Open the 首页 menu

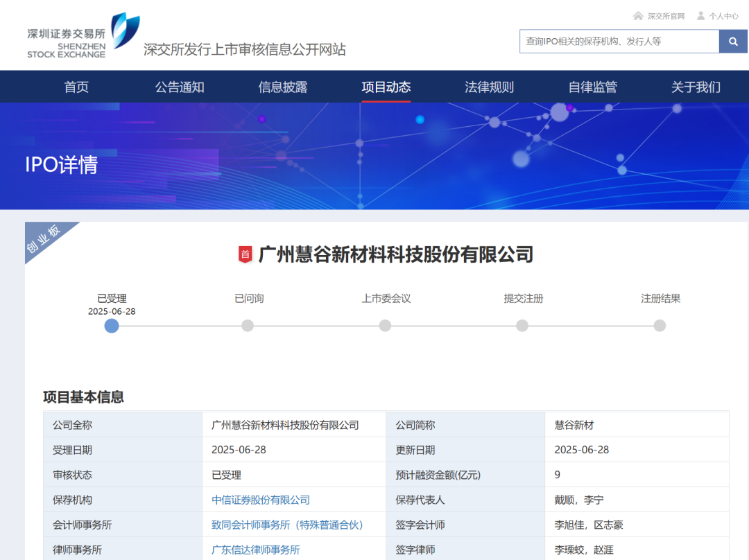click(76, 87)
